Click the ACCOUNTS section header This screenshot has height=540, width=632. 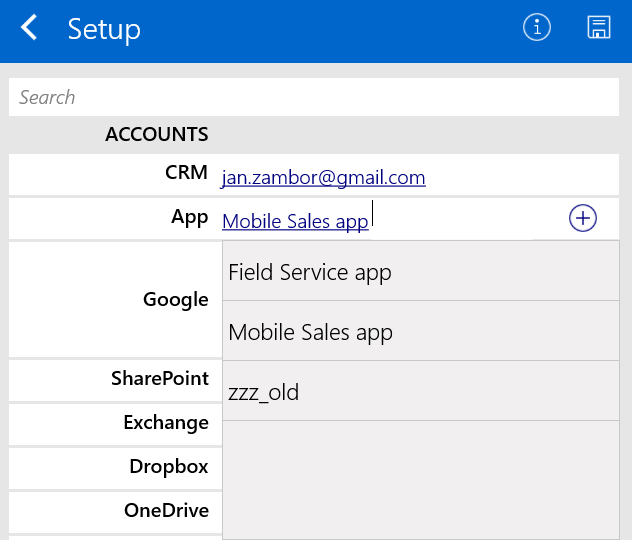coord(156,134)
